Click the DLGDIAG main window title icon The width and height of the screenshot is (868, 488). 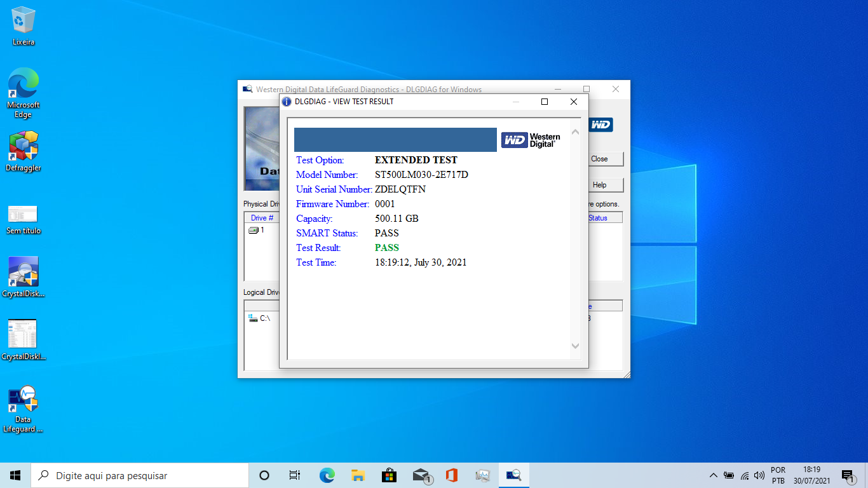(248, 90)
